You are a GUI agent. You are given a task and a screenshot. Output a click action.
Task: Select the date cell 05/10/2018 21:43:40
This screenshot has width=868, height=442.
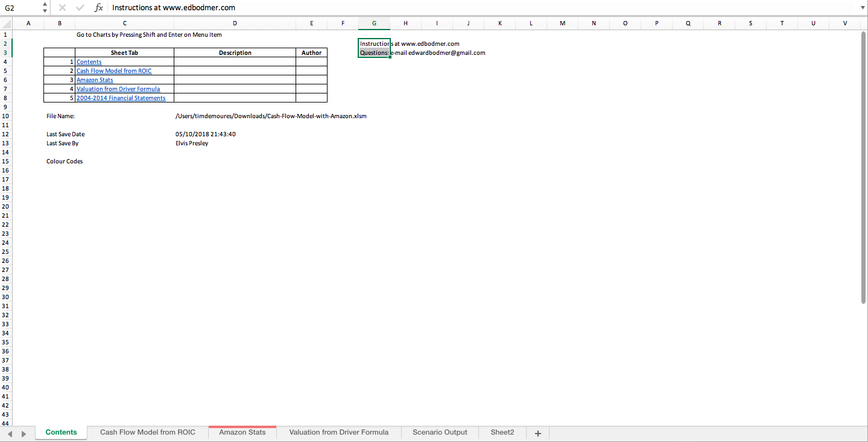[235, 134]
